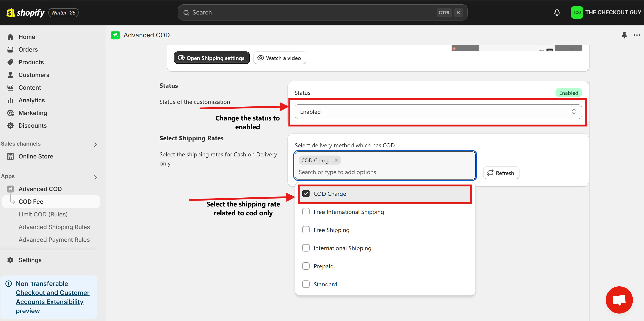Click the Open Shipping settings button
644x321 pixels.
coord(212,58)
